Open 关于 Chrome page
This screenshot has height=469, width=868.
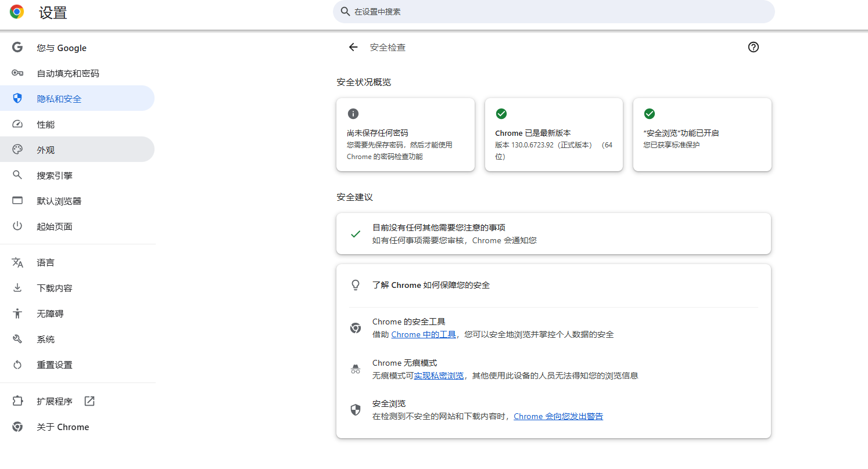pos(77,427)
